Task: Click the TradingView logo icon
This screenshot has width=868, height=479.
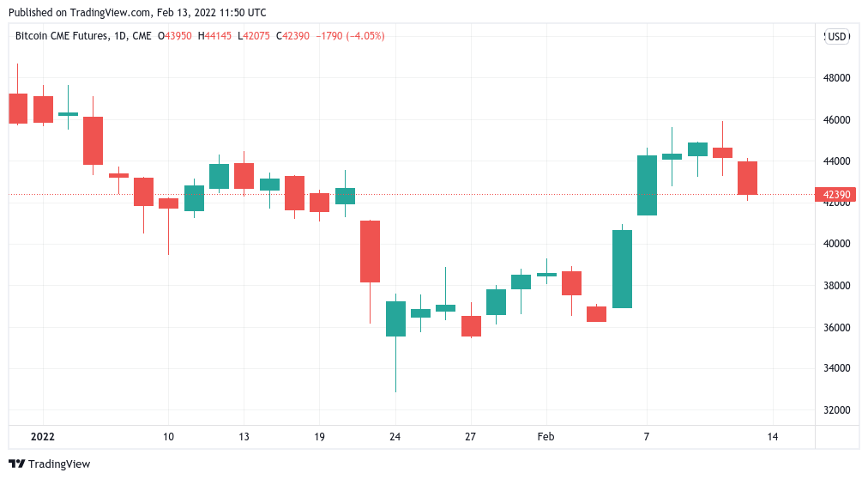Action: (16, 464)
